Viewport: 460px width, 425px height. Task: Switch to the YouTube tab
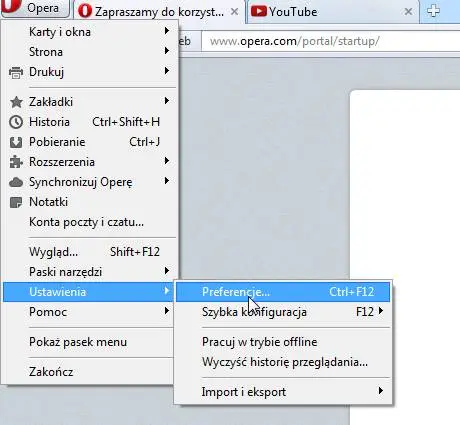pyautogui.click(x=332, y=12)
